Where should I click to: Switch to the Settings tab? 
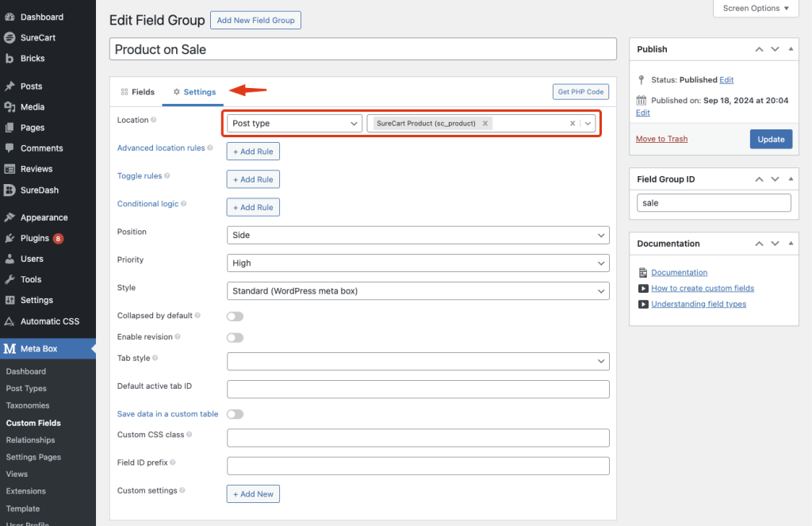click(194, 92)
